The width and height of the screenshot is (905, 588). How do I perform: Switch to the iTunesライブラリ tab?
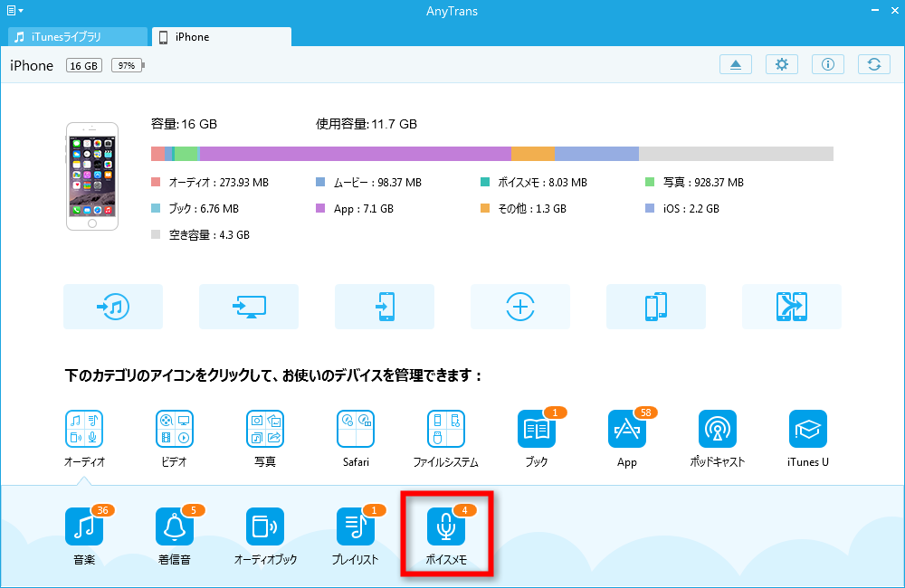pos(78,36)
